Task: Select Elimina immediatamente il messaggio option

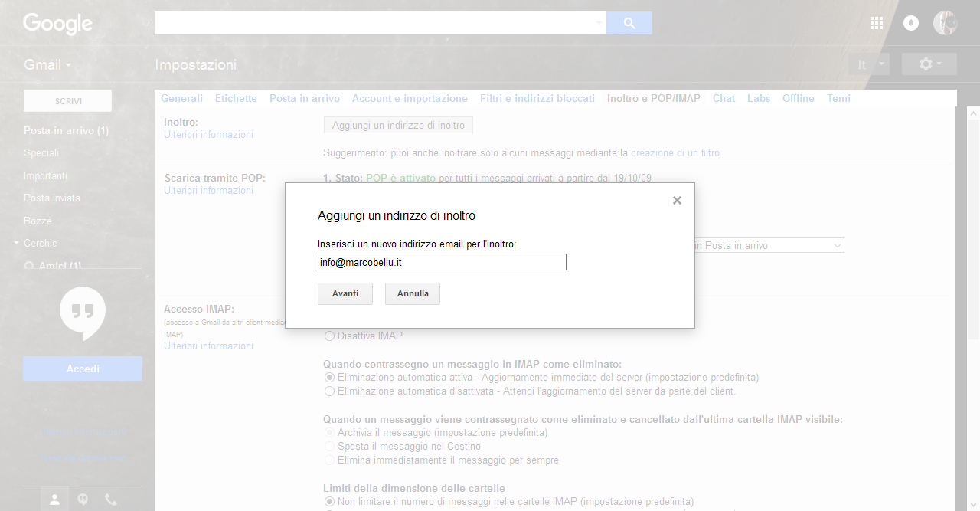Action: [x=330, y=460]
